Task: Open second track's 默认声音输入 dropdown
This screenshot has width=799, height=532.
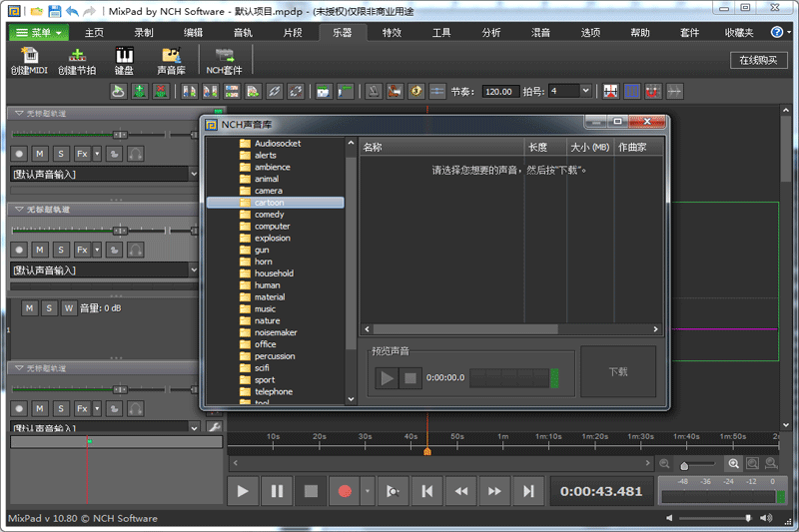Action: [194, 270]
